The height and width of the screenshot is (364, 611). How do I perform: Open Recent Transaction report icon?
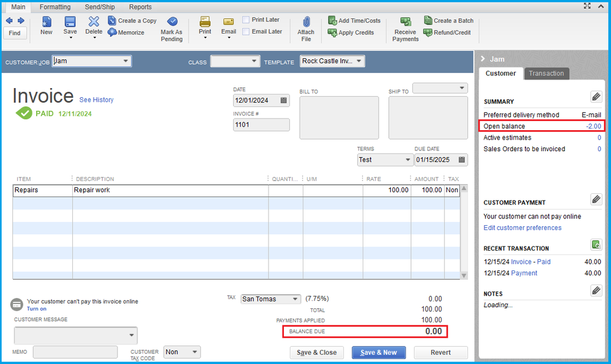pos(596,245)
